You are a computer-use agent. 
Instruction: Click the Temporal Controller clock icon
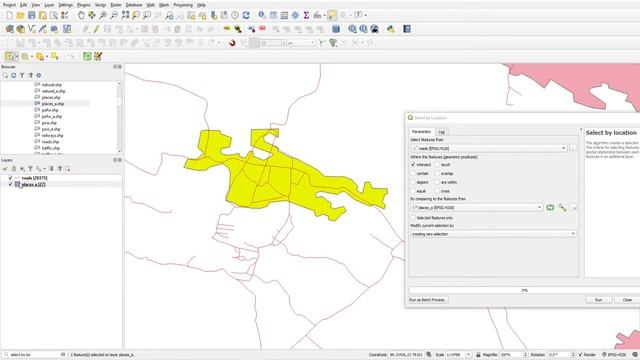[x=235, y=15]
